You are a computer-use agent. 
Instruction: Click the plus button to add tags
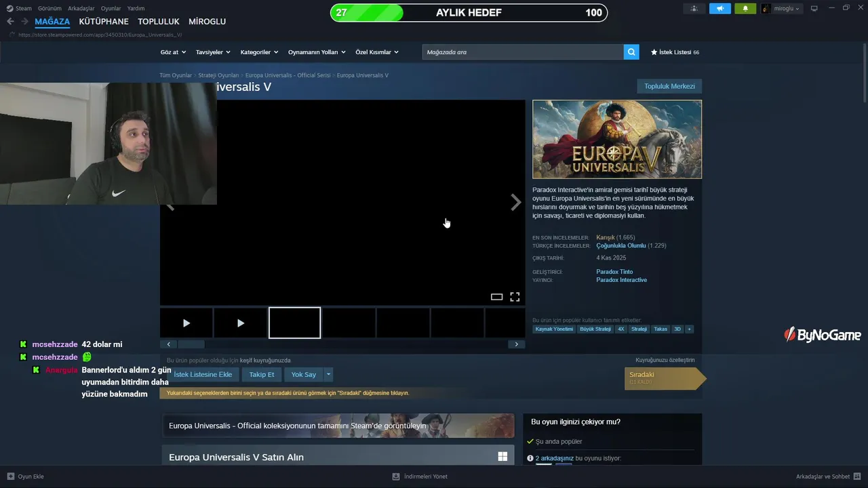[689, 329]
